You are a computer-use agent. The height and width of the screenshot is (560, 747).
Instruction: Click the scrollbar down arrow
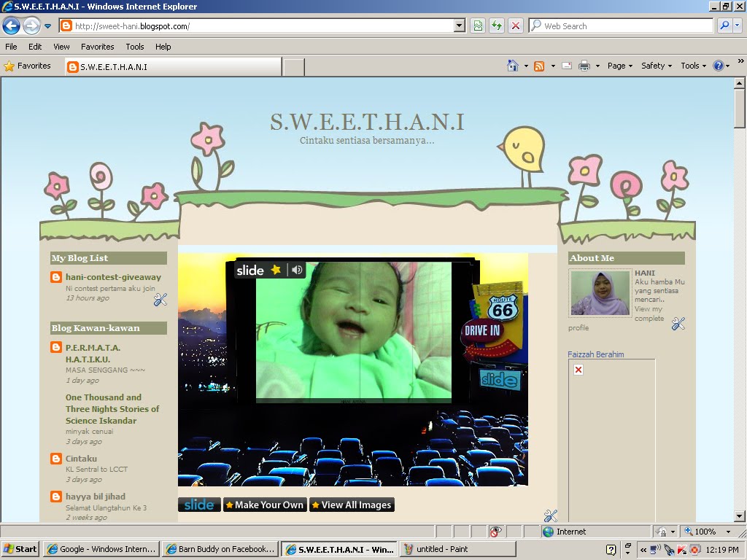click(x=739, y=516)
